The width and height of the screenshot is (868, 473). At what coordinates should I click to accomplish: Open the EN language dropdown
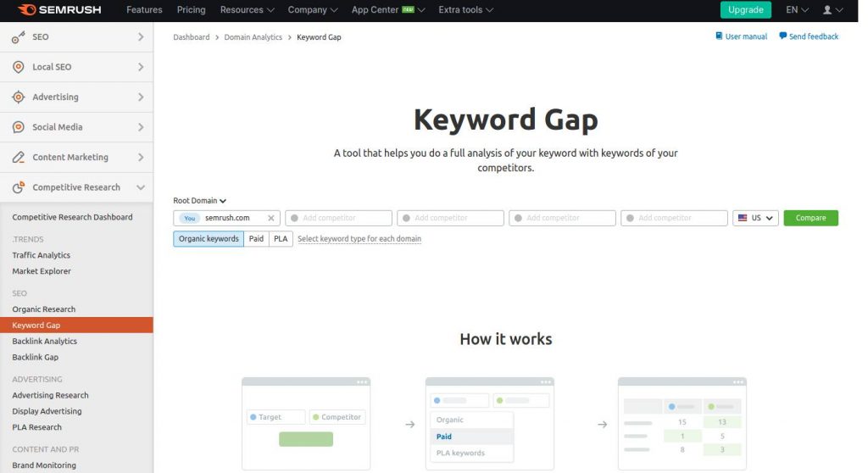(797, 10)
